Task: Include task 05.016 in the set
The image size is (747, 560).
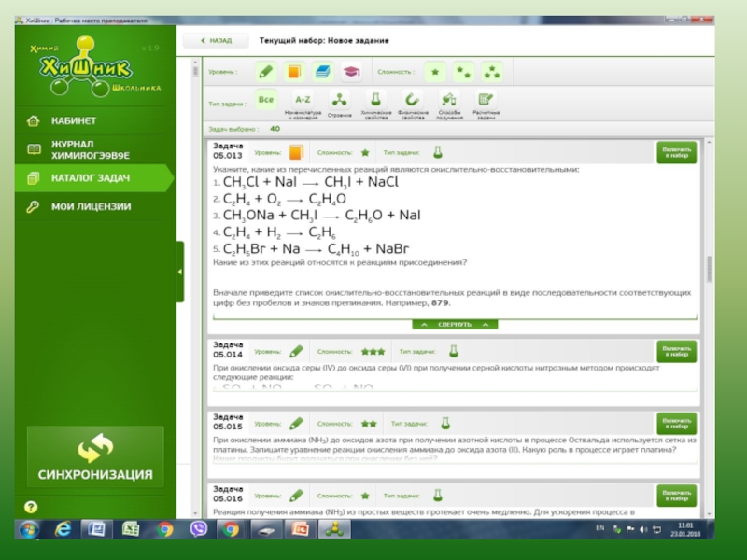Action: coord(676,496)
